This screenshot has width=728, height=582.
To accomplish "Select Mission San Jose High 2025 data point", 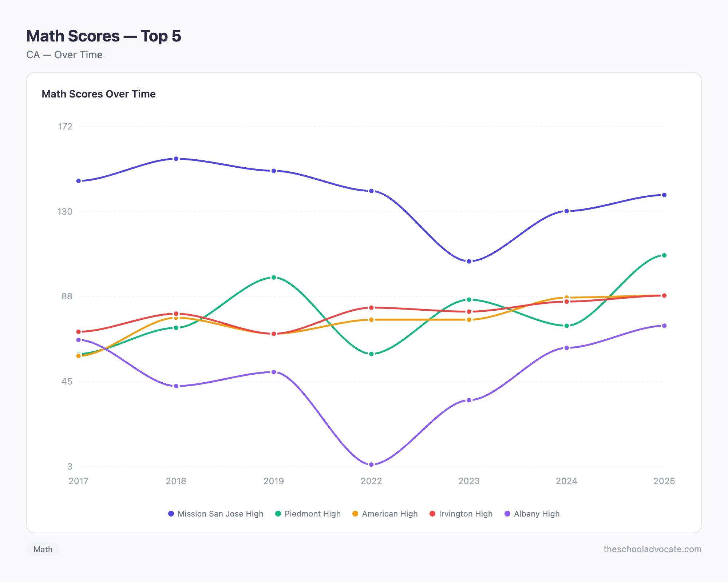I will (664, 195).
